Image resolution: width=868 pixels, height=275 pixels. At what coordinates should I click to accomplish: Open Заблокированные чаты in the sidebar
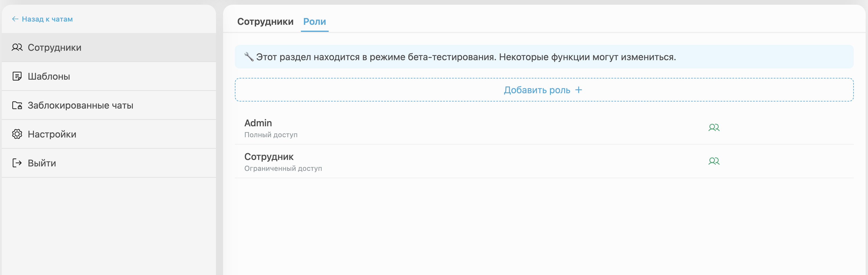point(109,105)
